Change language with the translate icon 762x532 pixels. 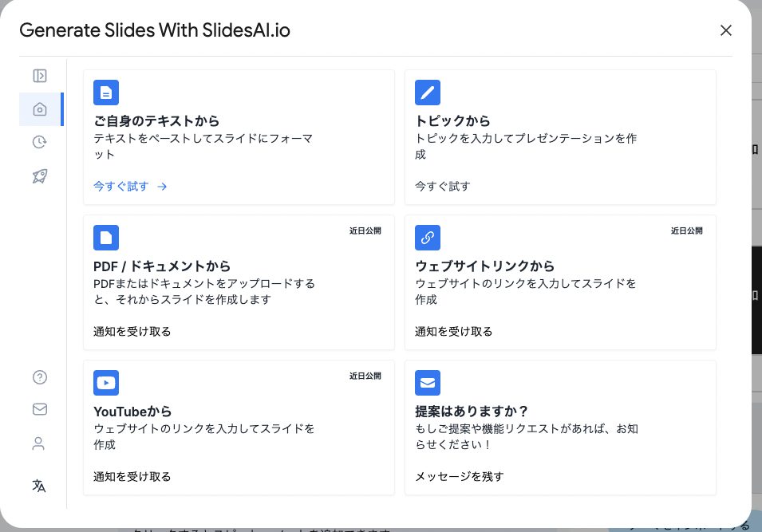click(39, 486)
